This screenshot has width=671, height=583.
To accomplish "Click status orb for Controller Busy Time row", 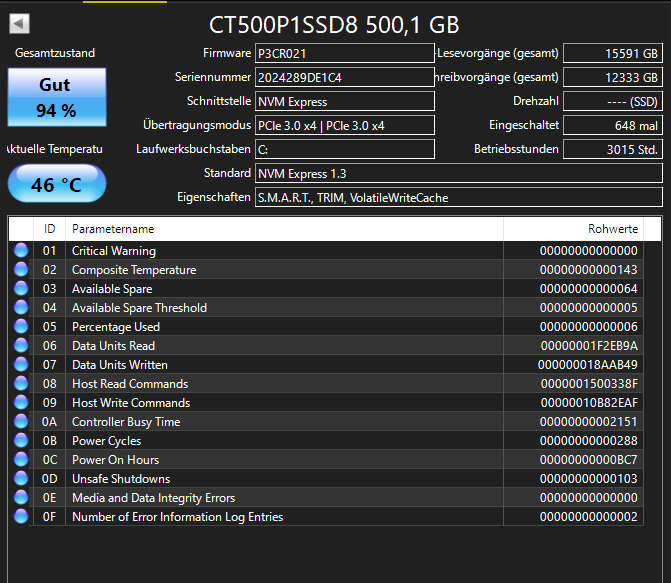I will point(21,422).
